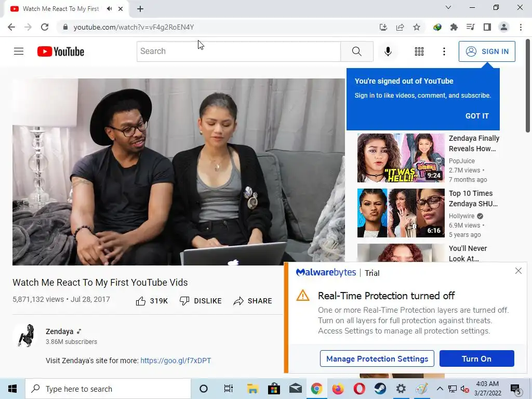Click the DISLIKE thumbs-down button
This screenshot has width=532, height=399.
pos(201,301)
